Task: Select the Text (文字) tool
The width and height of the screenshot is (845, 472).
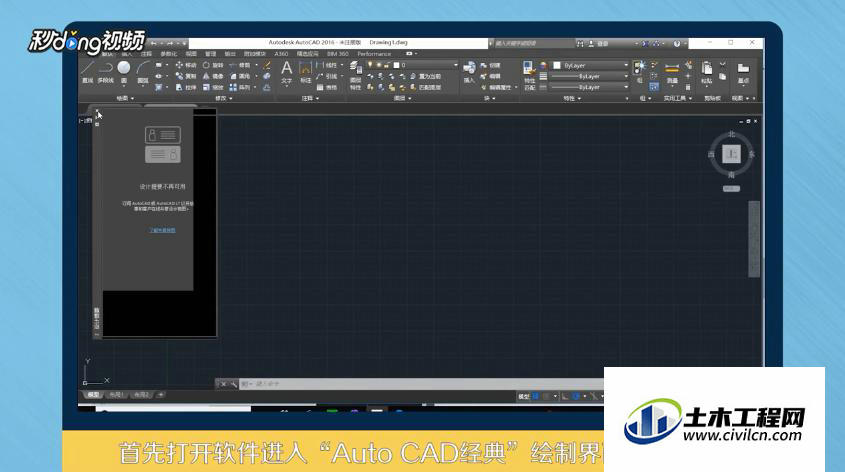Action: pos(287,73)
